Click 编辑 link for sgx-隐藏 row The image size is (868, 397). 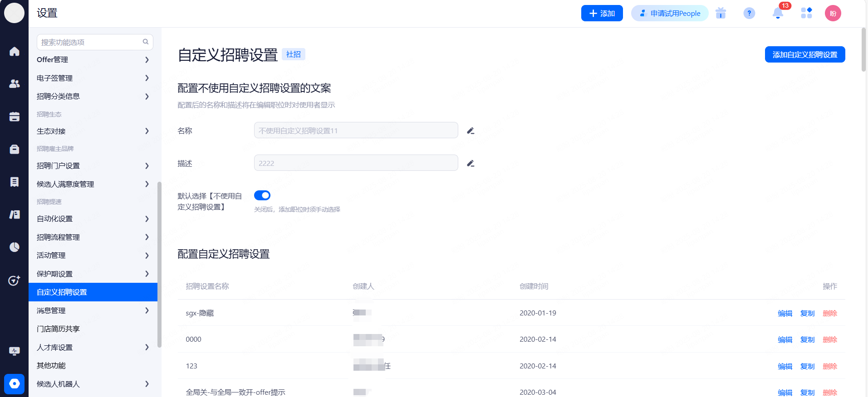tap(785, 313)
